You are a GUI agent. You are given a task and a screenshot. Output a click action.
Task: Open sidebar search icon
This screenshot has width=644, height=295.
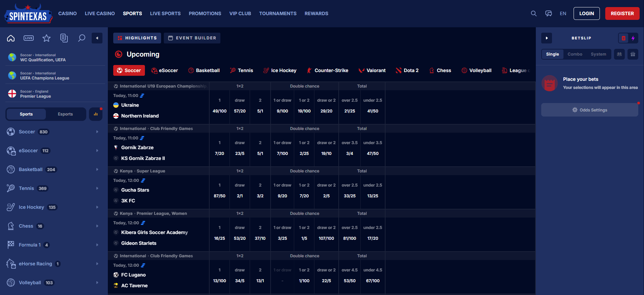click(x=82, y=38)
